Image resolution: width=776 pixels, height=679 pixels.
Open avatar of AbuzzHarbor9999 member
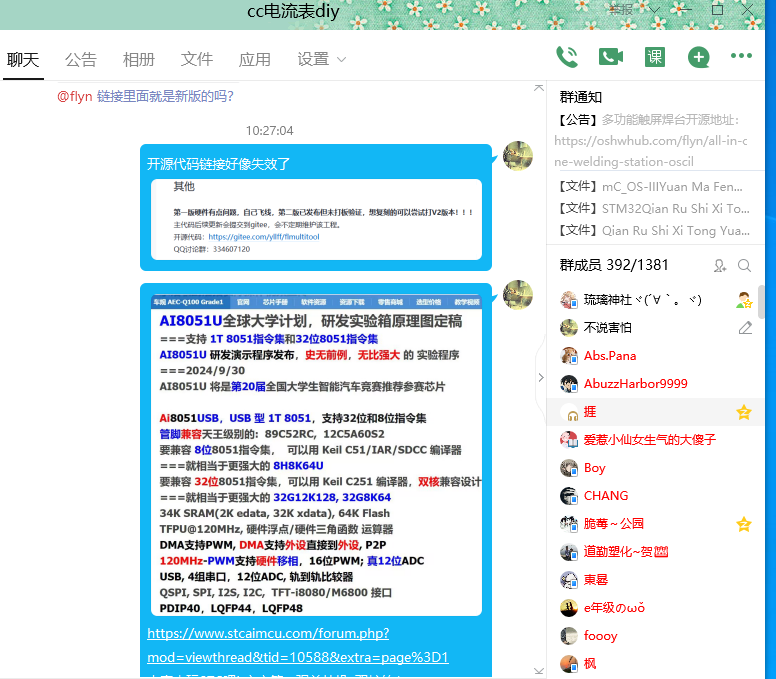pos(569,384)
